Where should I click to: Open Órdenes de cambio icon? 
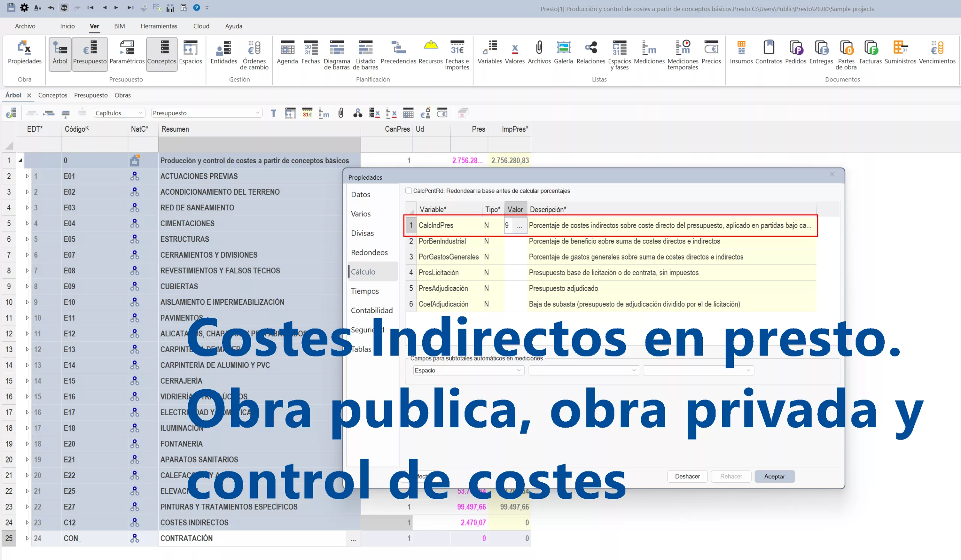pos(254,55)
